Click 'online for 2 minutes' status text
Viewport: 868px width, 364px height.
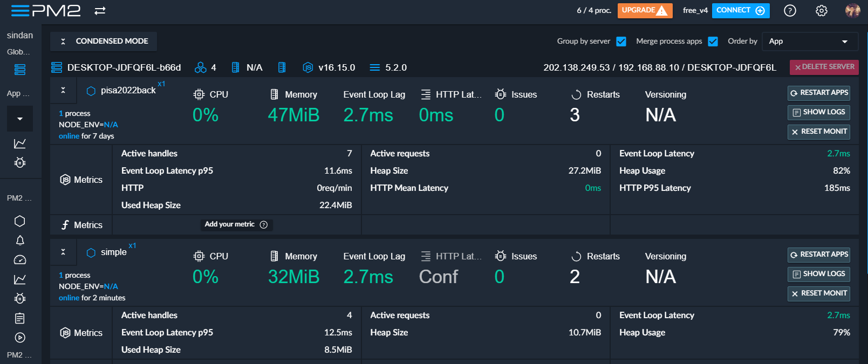[92, 298]
